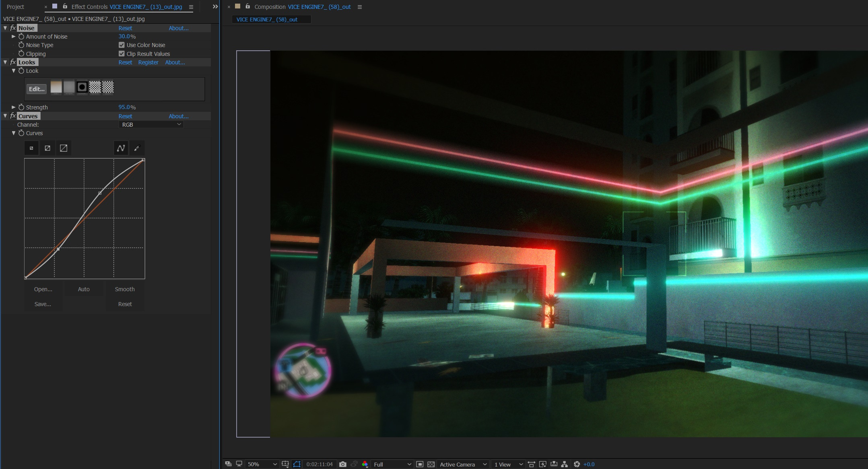Choose the medium curves graph size icon
This screenshot has height=469, width=868.
pos(47,148)
